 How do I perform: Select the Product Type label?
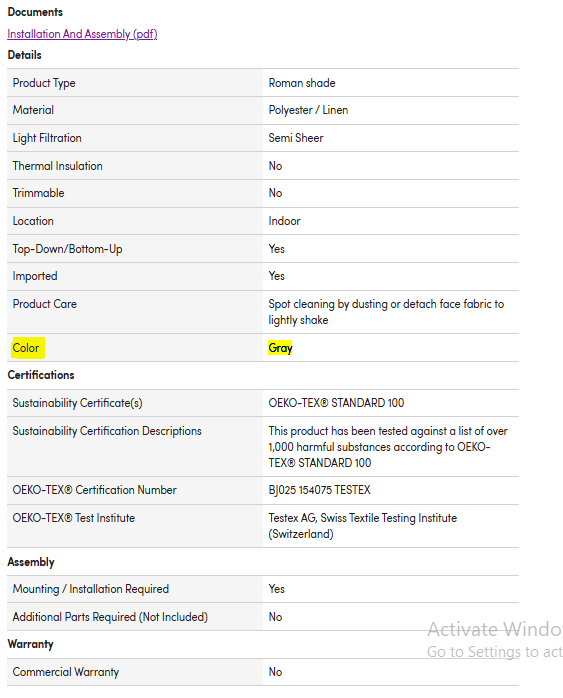tap(44, 83)
